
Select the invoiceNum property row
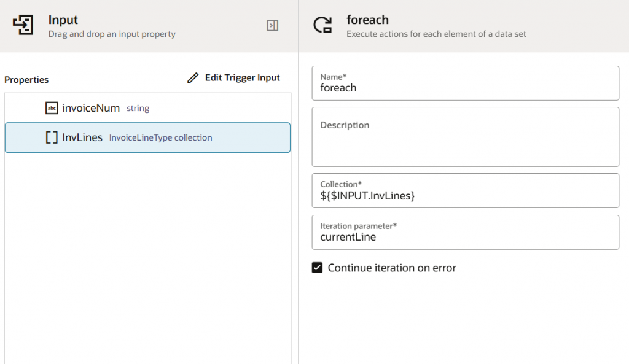click(147, 108)
